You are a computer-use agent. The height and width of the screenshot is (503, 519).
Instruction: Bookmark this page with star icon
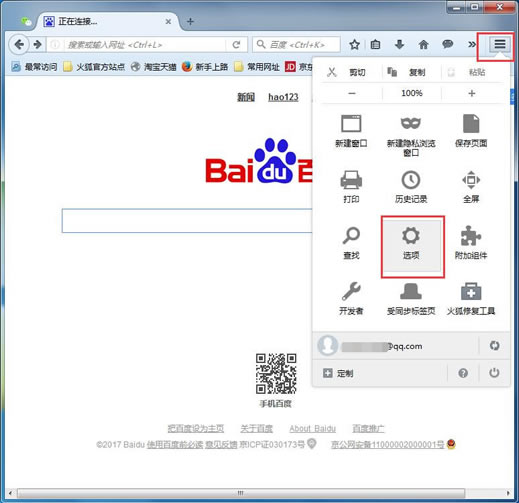[x=354, y=44]
